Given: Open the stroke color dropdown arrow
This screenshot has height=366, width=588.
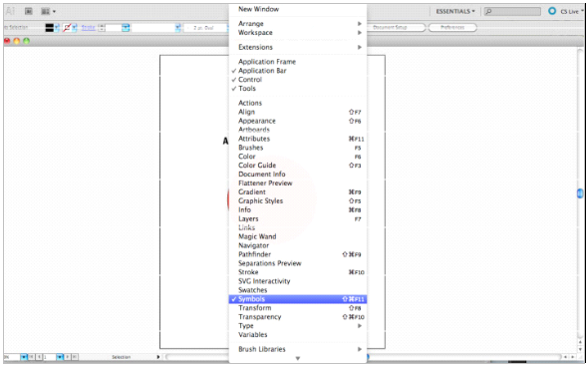Looking at the screenshot, I should [x=75, y=27].
